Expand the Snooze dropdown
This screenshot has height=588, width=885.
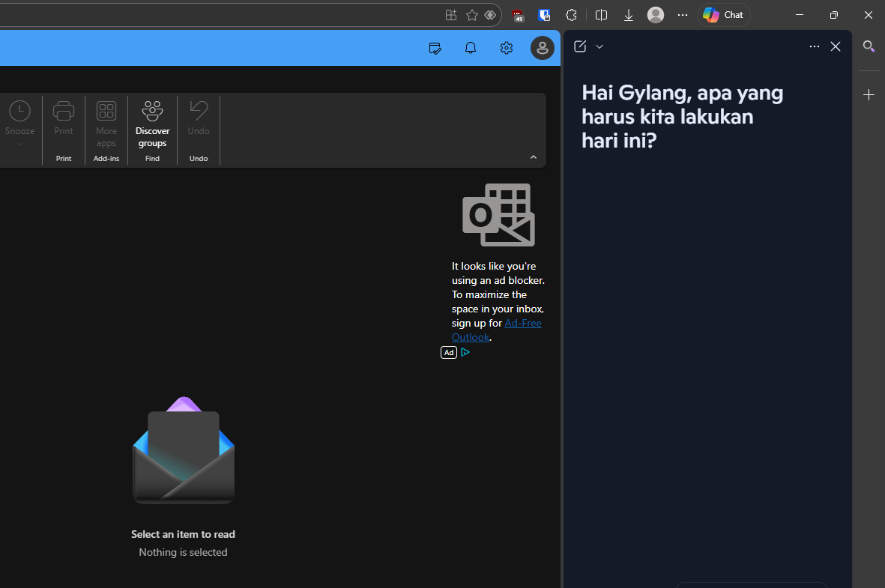coord(19,142)
